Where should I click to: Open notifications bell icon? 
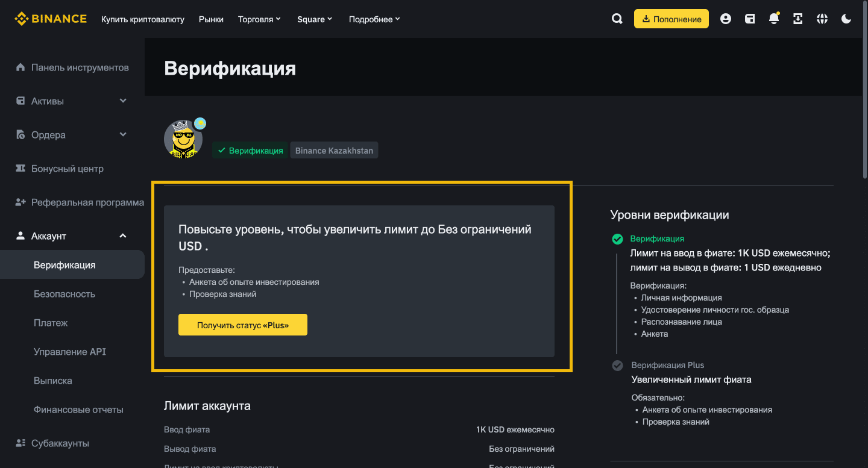click(x=774, y=19)
